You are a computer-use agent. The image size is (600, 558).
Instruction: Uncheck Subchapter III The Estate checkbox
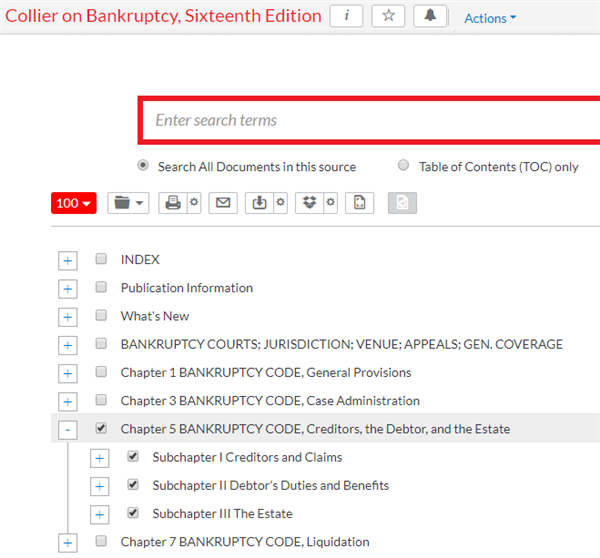pyautogui.click(x=133, y=512)
